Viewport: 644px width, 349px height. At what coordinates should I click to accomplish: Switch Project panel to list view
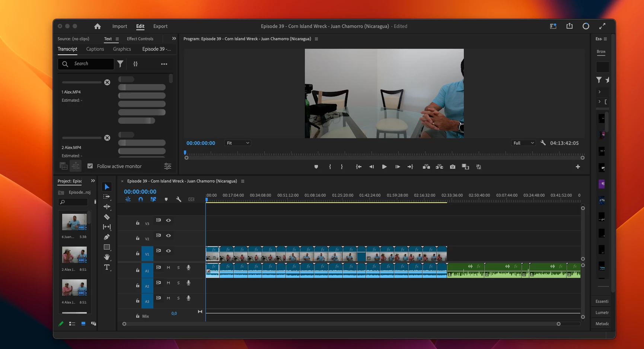click(x=72, y=324)
